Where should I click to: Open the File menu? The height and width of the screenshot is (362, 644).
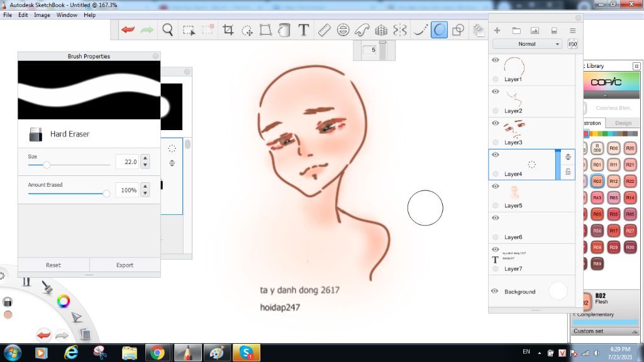8,15
